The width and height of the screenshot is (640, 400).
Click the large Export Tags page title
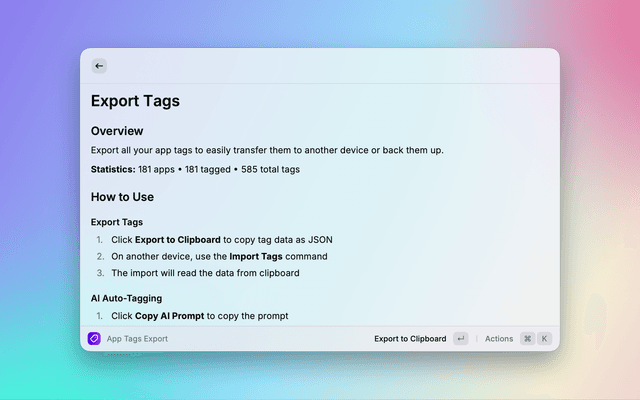coord(135,101)
